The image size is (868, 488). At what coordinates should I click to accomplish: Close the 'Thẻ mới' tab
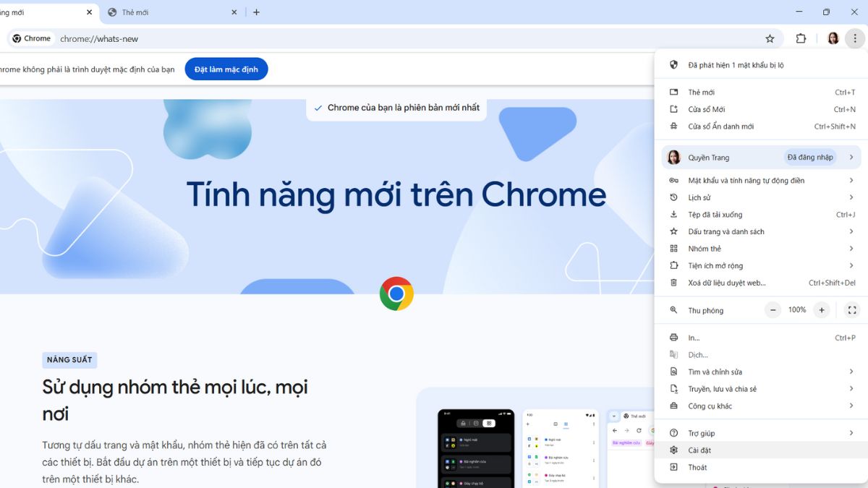tap(234, 12)
